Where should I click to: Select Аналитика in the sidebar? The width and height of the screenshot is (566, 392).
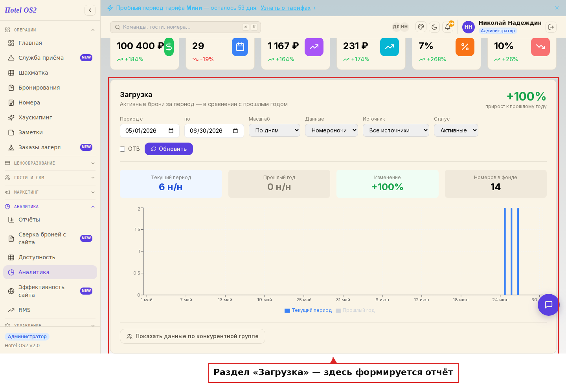(x=50, y=272)
